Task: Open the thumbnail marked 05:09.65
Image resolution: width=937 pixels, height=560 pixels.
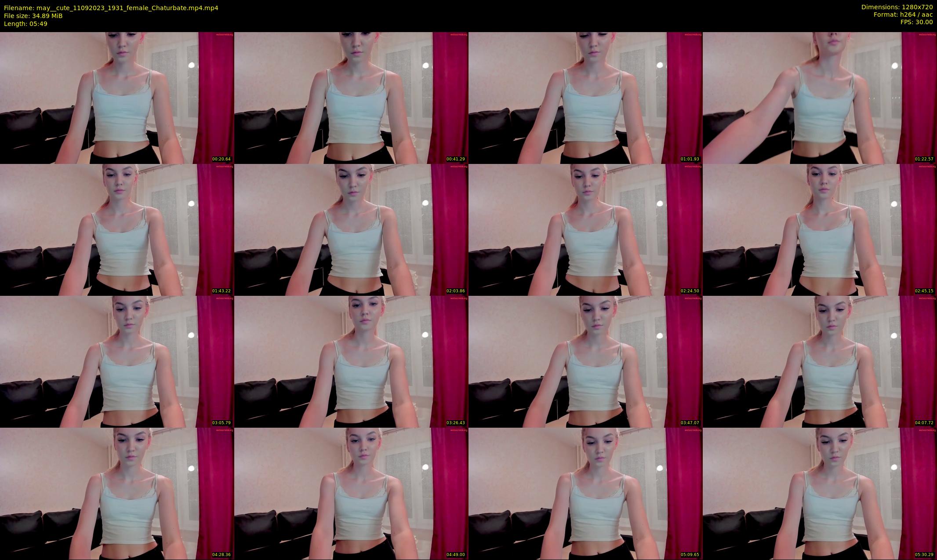Action: pyautogui.click(x=585, y=493)
